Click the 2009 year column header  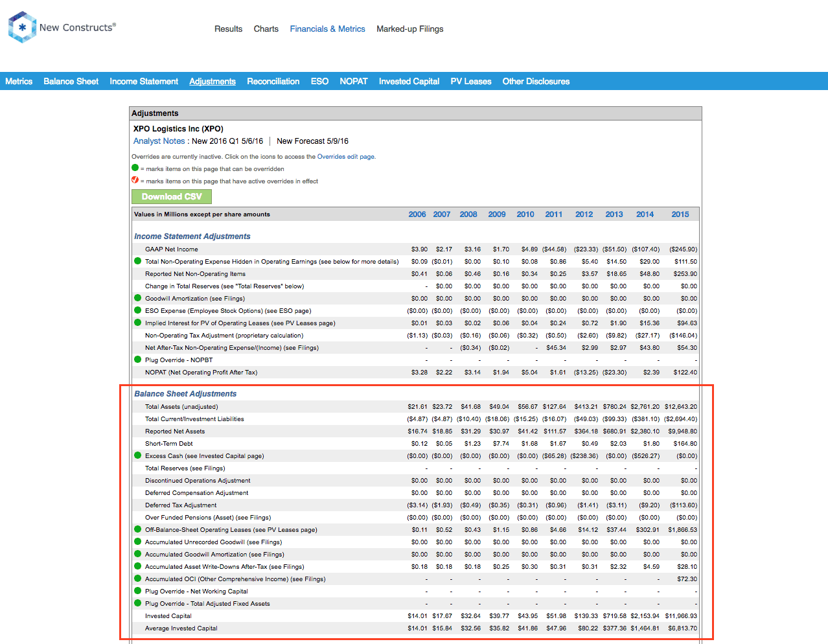497,214
